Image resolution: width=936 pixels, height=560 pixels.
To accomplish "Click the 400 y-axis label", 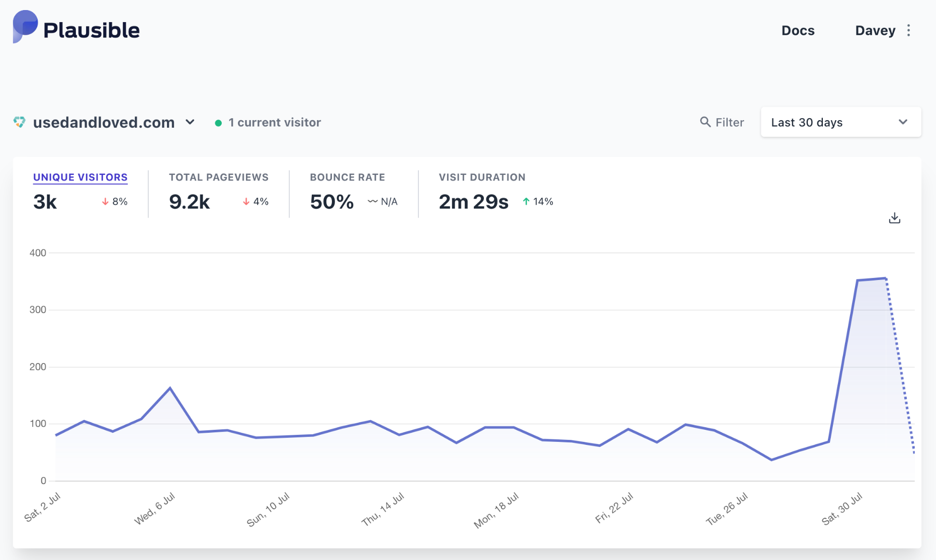I will click(x=38, y=253).
